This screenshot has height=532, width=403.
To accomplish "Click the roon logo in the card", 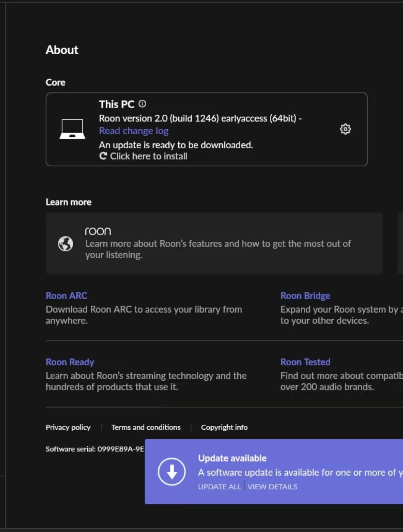I will tap(98, 232).
